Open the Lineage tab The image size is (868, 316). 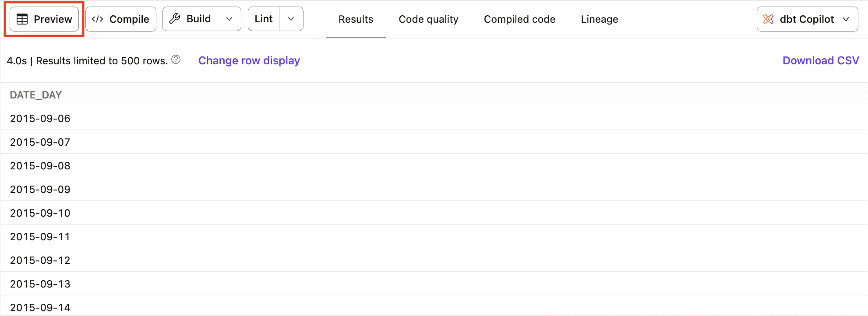click(599, 19)
